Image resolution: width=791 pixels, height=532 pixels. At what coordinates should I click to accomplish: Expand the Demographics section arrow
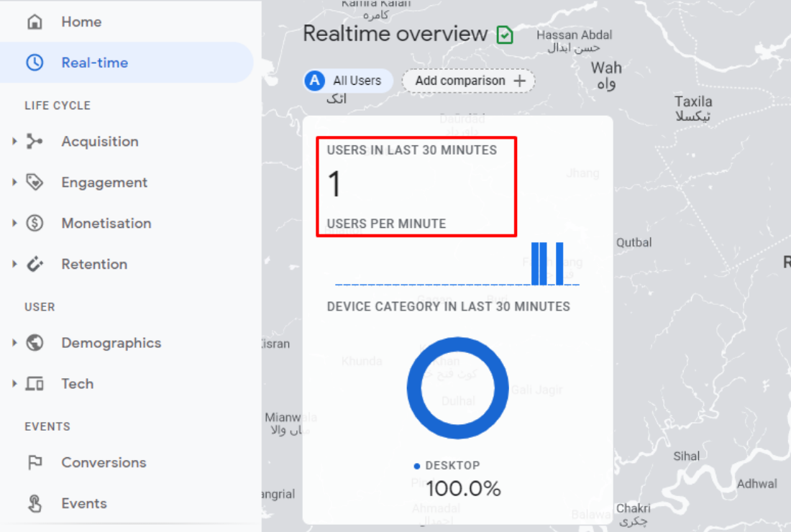click(14, 343)
